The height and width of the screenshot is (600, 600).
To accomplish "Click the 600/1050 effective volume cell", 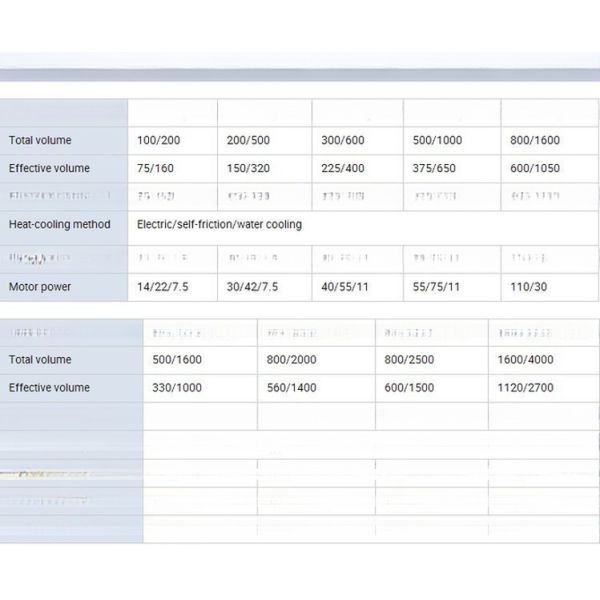I will pyautogui.click(x=534, y=169).
